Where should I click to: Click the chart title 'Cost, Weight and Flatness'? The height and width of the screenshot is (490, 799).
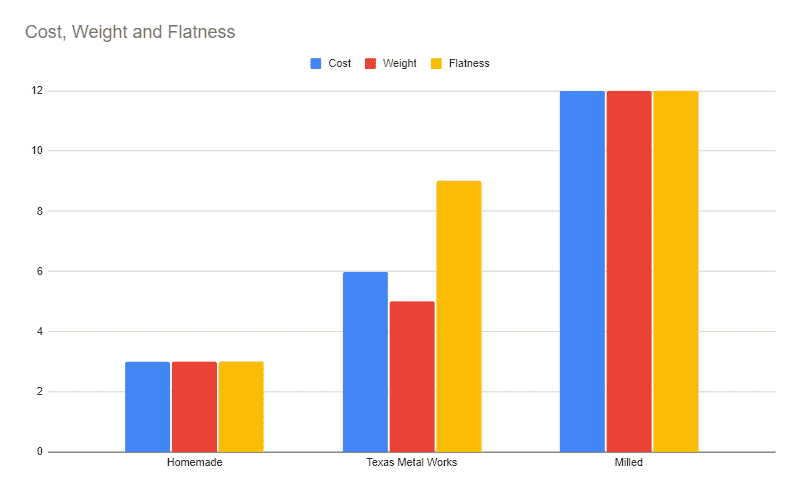(x=130, y=32)
